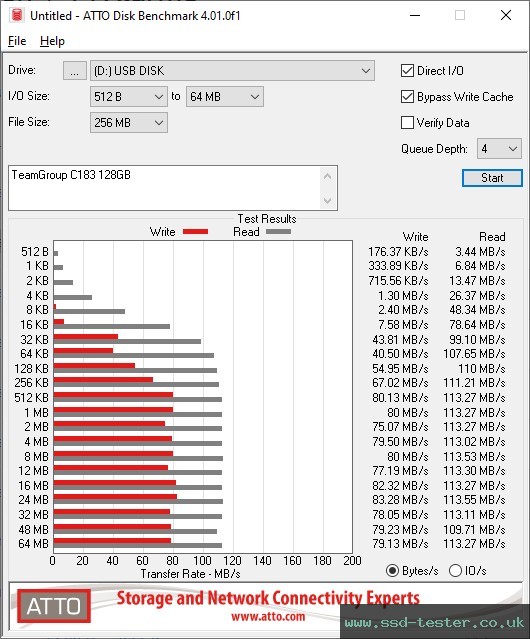The width and height of the screenshot is (530, 639).
Task: Click the 48 MB row label
Action: click(33, 530)
